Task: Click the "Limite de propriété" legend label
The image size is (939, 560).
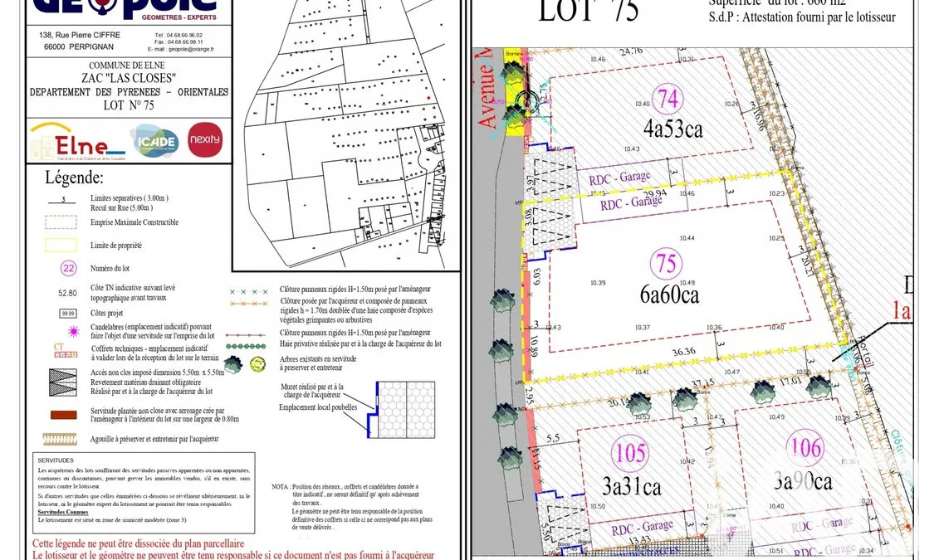Action: tap(116, 246)
